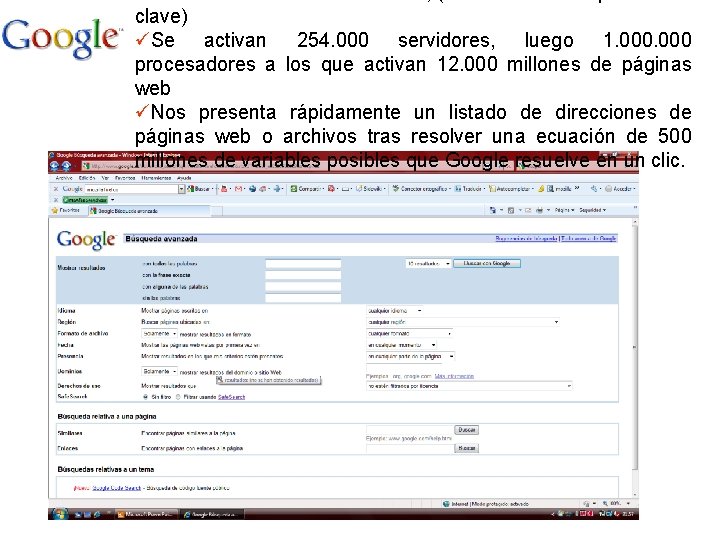Image resolution: width=720 pixels, height=540 pixels.
Task: Open the 'cualquier idioma' dropdown
Action: point(394,311)
